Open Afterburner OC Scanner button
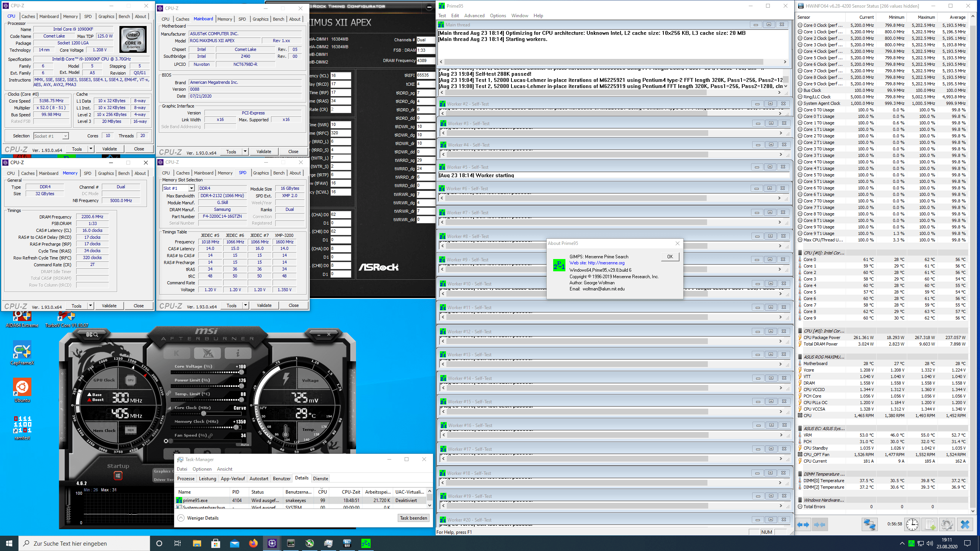 (92, 334)
